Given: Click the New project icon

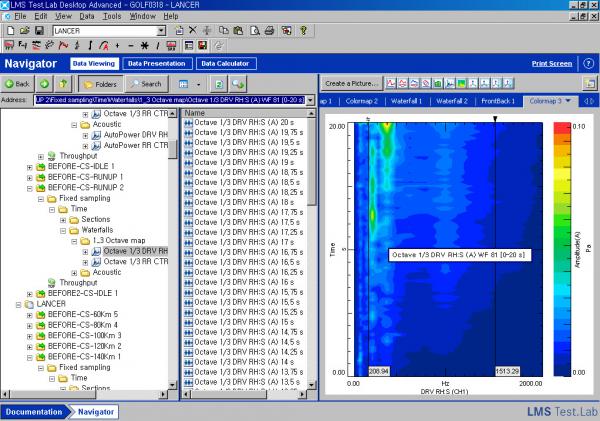Looking at the screenshot, I should click(11, 31).
